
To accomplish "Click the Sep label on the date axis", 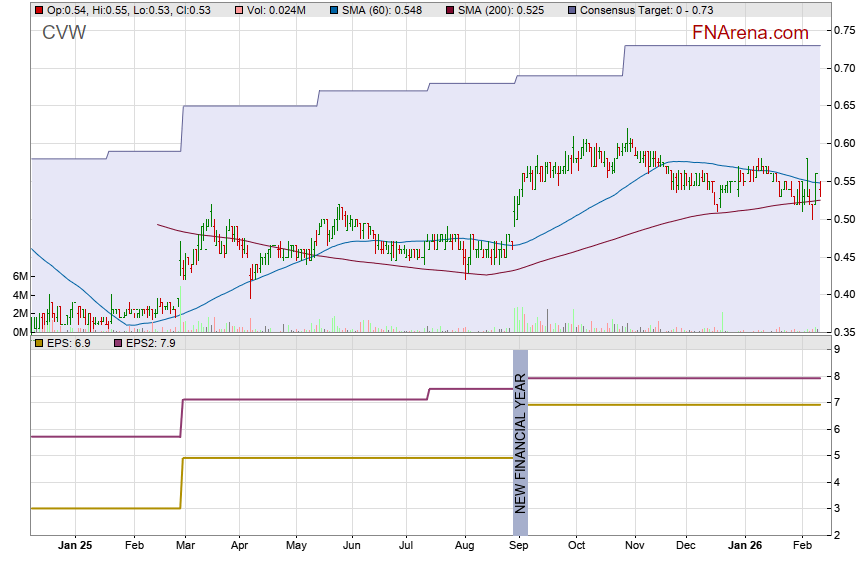I will click(x=519, y=547).
